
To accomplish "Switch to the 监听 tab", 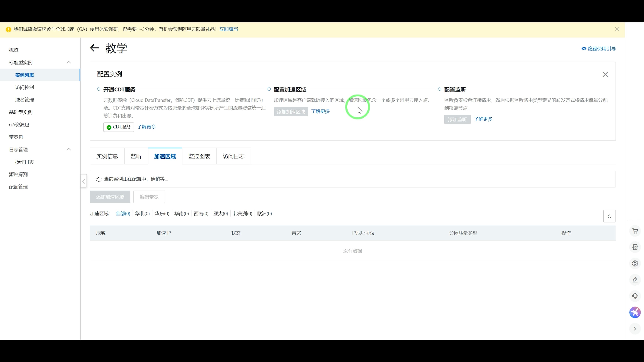I will tap(136, 156).
